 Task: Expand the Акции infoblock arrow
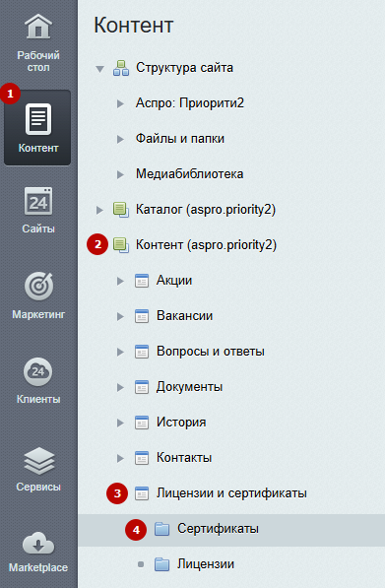coord(120,282)
